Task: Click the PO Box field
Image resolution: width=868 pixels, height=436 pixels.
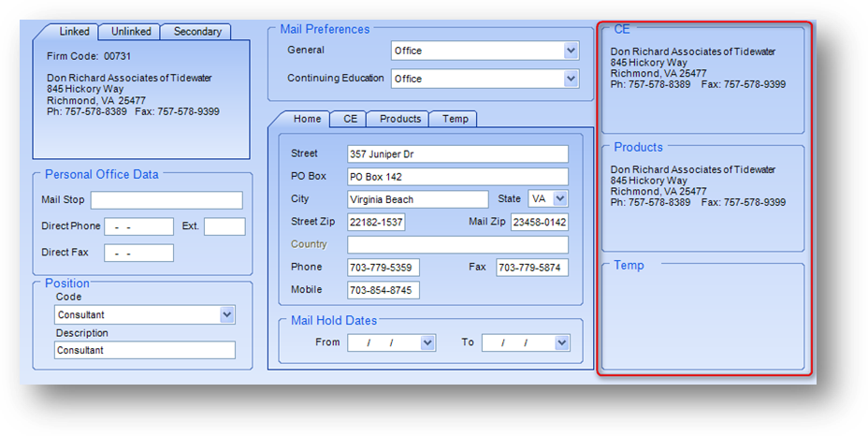Action: (457, 177)
